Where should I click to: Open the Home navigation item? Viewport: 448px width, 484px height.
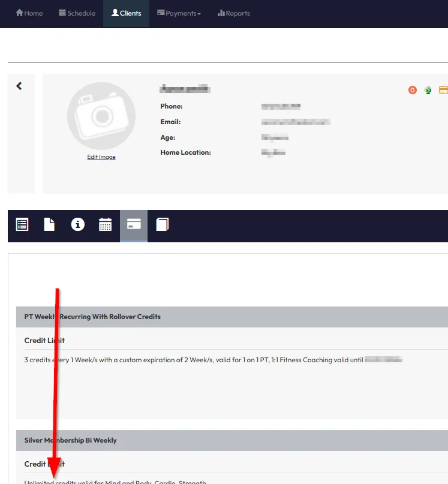pos(29,13)
